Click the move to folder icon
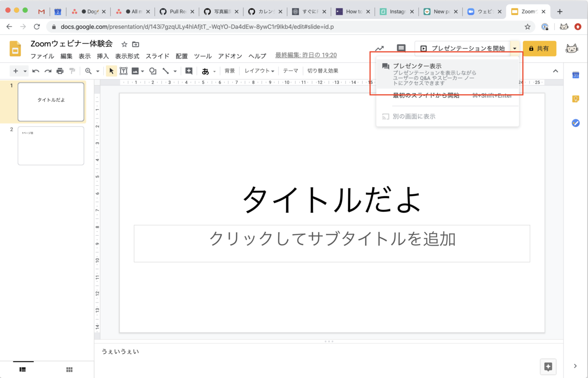588x378 pixels. pos(136,45)
